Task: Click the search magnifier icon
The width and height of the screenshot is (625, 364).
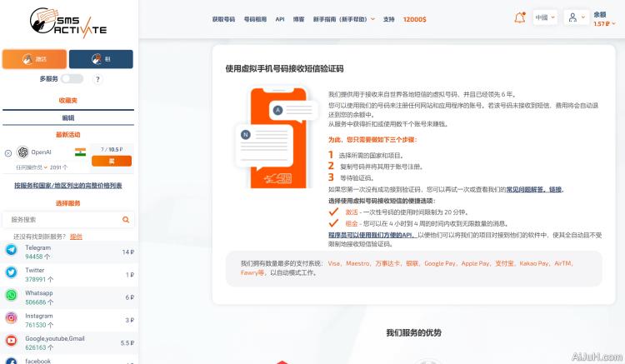Action: pos(126,220)
